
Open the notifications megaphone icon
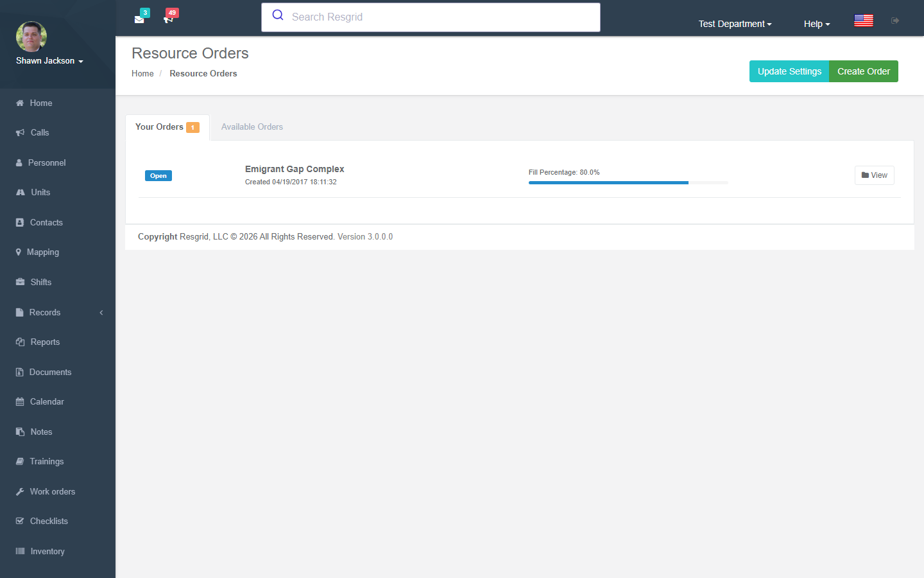[168, 19]
